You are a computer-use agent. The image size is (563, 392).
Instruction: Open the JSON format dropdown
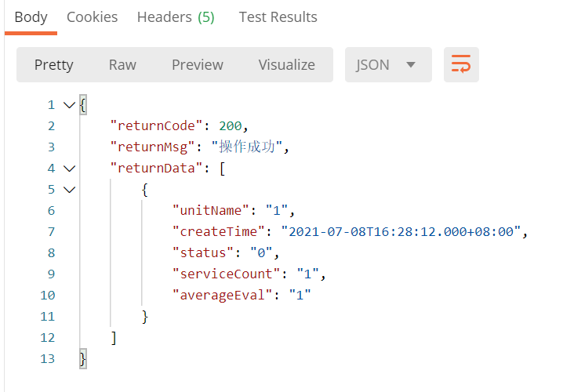(x=388, y=64)
